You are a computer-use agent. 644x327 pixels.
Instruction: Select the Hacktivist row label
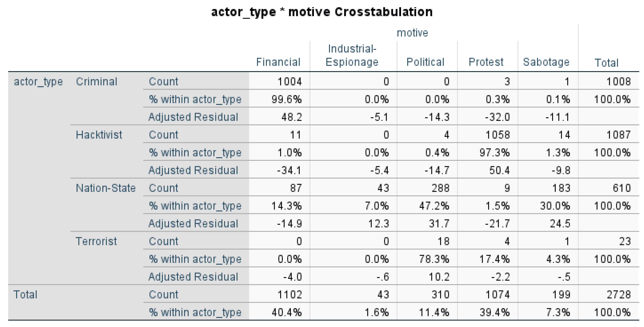point(99,135)
